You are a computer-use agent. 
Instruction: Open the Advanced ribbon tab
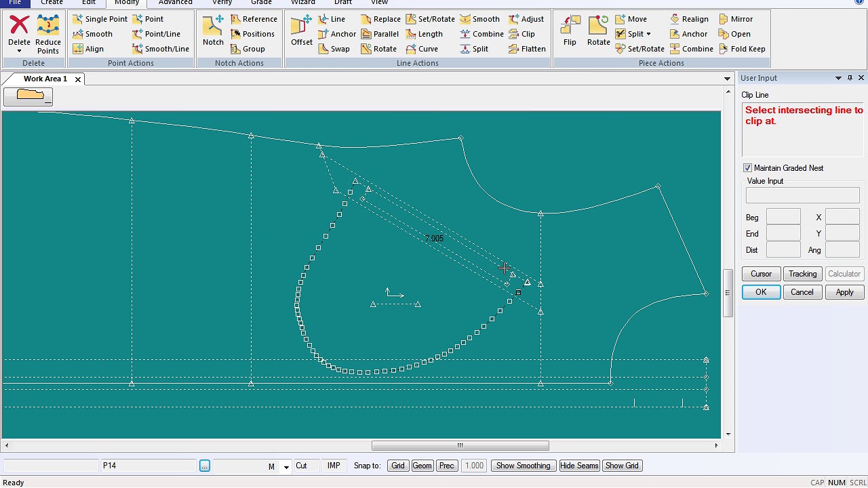tap(175, 3)
